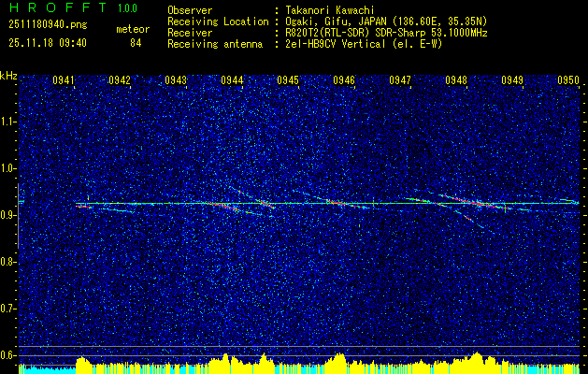Click the 0943 time marker
Screen dimensions: 588x374
click(x=176, y=79)
